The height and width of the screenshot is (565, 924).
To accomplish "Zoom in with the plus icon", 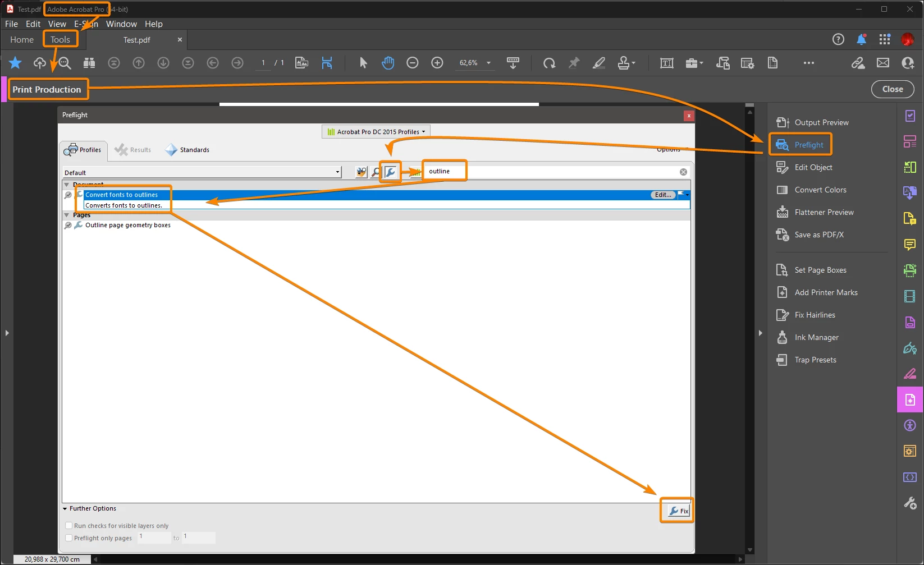I will pos(437,63).
